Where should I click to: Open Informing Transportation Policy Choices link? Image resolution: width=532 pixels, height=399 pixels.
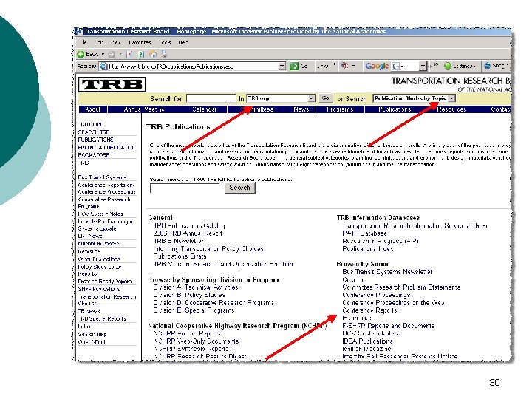tap(208, 249)
